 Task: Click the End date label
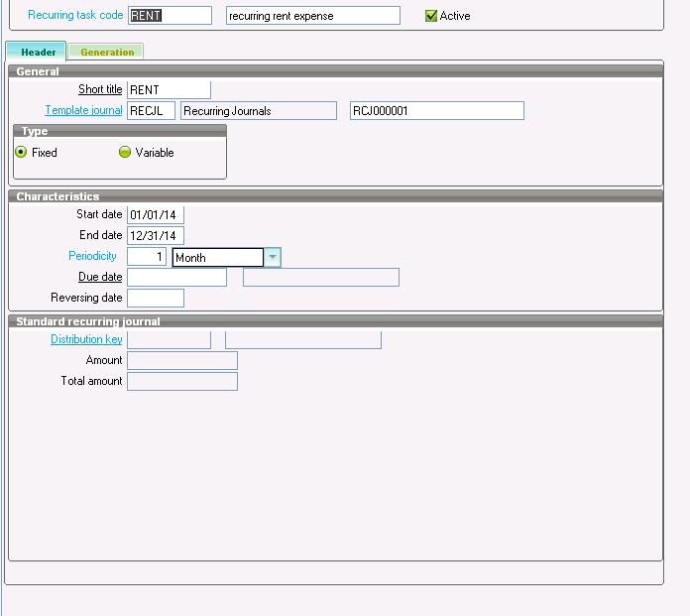(x=100, y=235)
